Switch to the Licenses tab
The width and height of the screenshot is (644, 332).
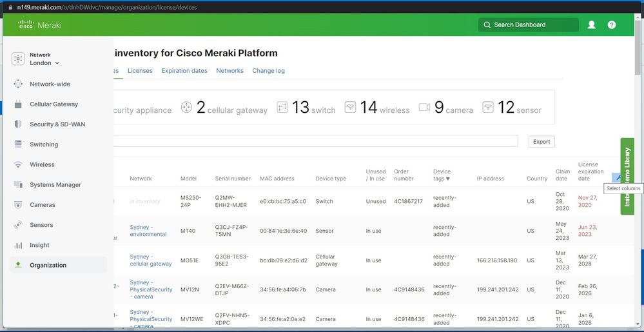point(140,71)
